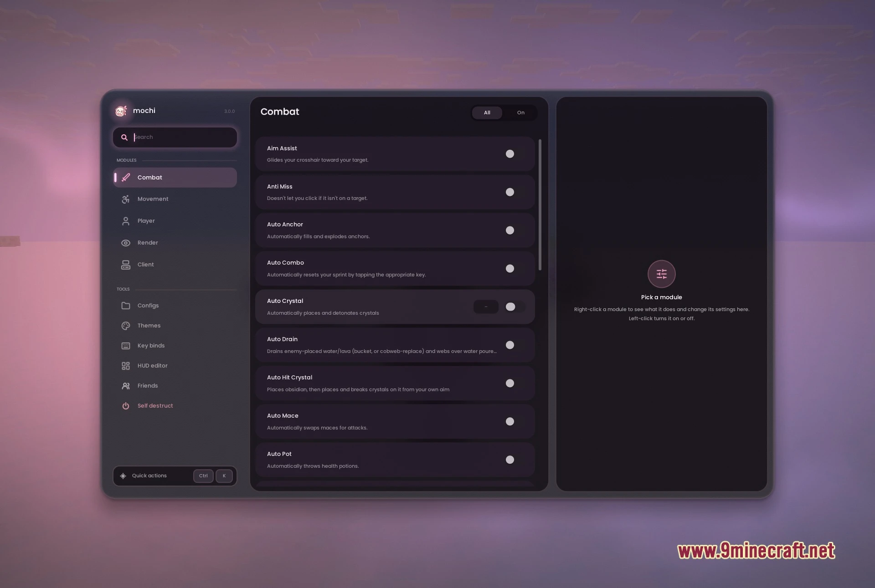
Task: Toggle the Auto Combo switch
Action: click(515, 269)
